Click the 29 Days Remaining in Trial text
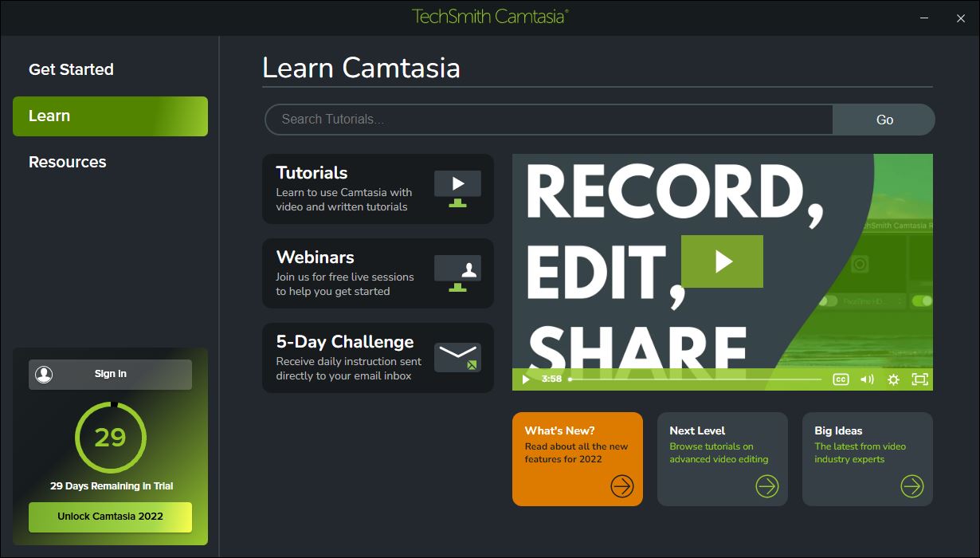This screenshot has height=558, width=980. click(x=111, y=486)
